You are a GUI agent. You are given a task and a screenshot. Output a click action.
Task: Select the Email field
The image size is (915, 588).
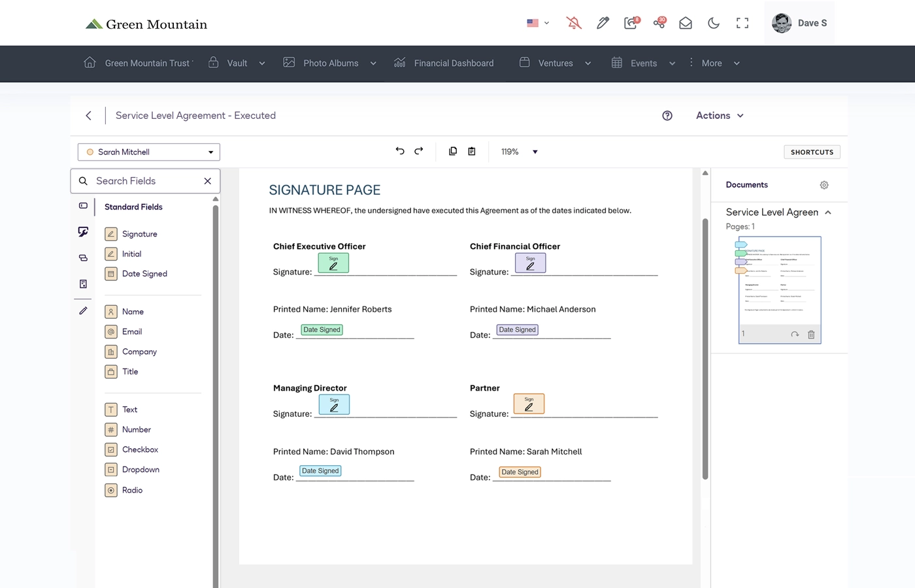click(x=124, y=332)
